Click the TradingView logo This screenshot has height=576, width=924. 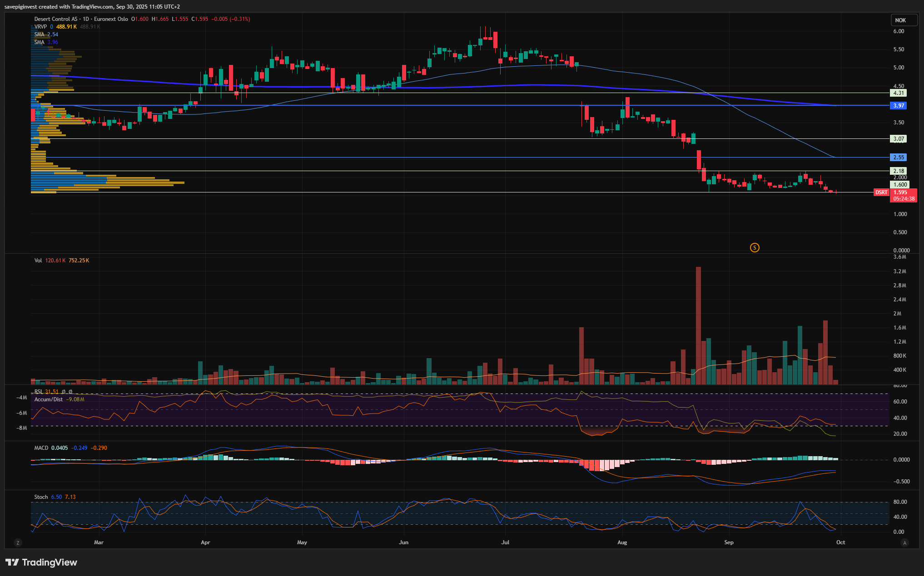coord(41,562)
